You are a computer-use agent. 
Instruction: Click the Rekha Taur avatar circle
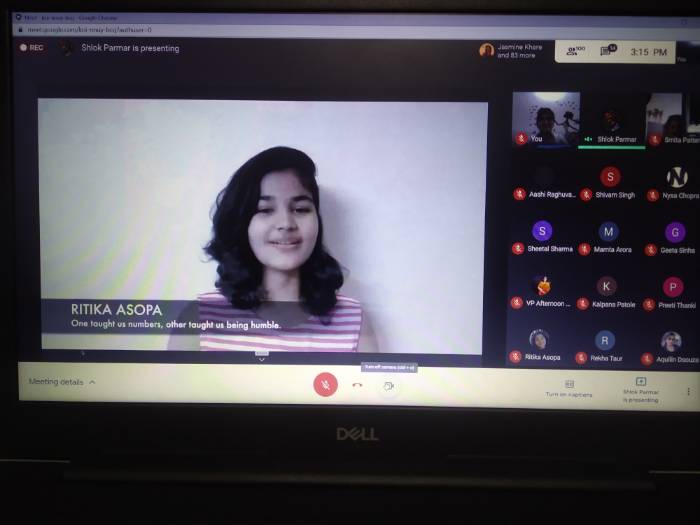[x=604, y=341]
